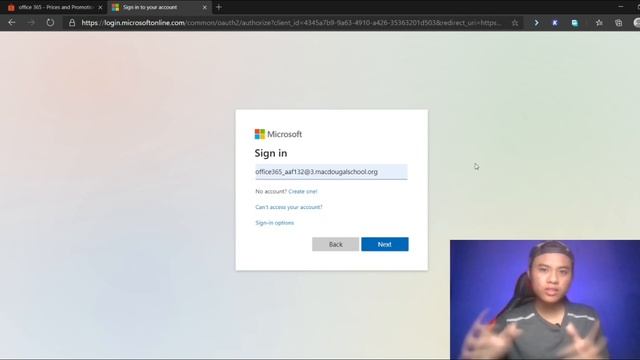Close the 'office 365 - Prices' tab
The height and width of the screenshot is (360, 640).
pyautogui.click(x=100, y=7)
